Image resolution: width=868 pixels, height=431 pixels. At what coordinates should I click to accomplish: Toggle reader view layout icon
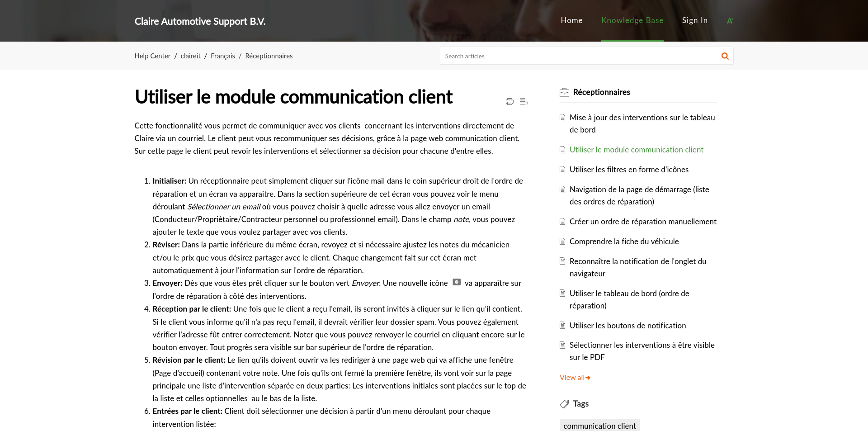pos(524,102)
